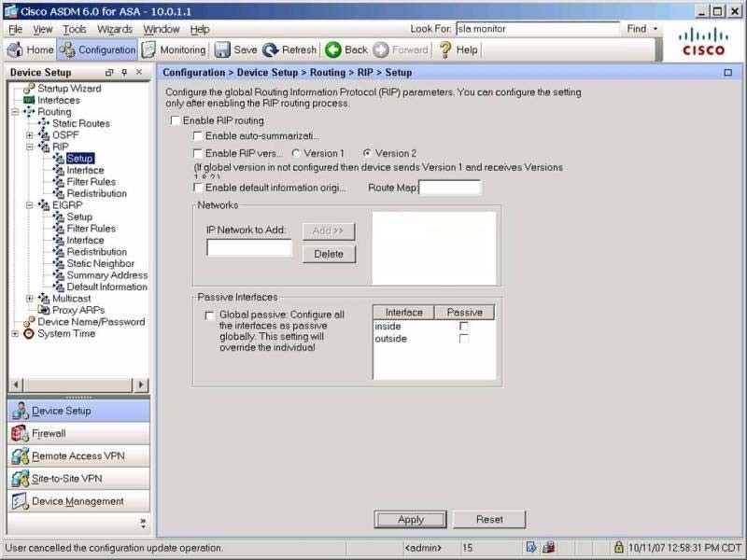Collapse the Routing tree node
The image size is (747, 560).
(15, 112)
